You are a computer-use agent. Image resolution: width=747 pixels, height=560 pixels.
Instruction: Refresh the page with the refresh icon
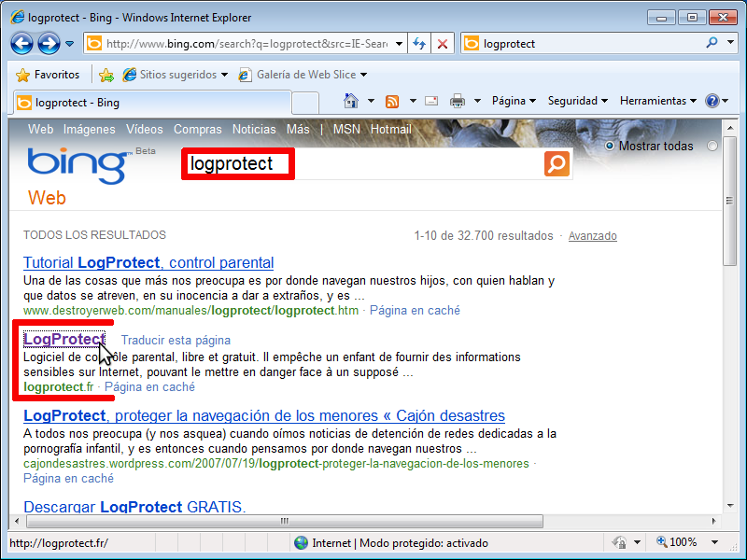click(419, 44)
